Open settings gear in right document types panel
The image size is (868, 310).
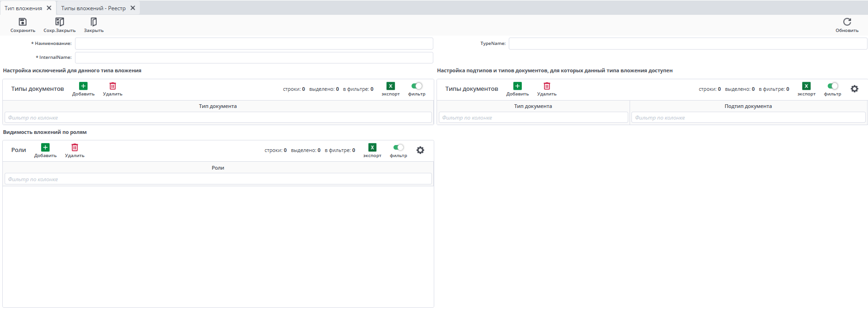click(855, 89)
